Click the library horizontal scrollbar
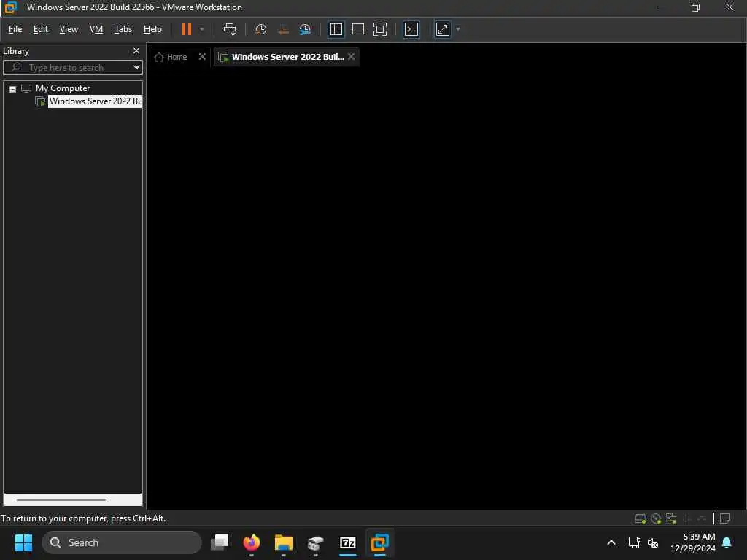Screen dimensions: 747x560 [61, 499]
